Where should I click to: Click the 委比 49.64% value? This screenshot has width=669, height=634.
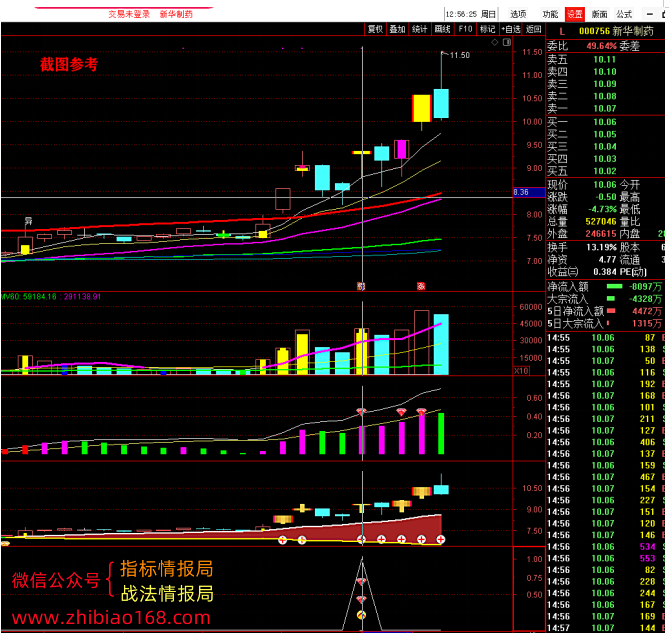(601, 46)
